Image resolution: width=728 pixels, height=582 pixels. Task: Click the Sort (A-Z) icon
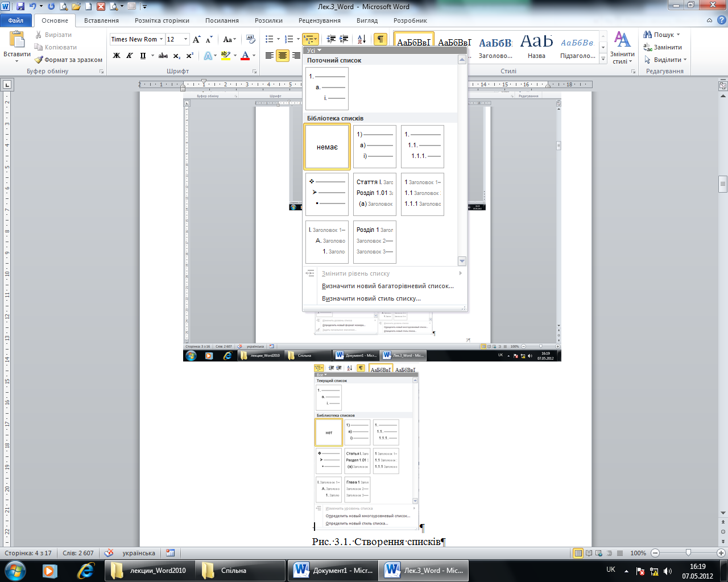pyautogui.click(x=362, y=39)
